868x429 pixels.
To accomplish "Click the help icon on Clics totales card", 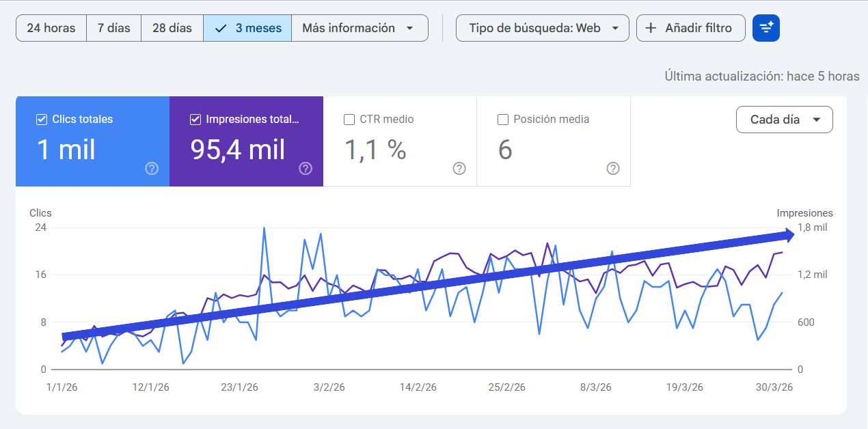I will 151,169.
